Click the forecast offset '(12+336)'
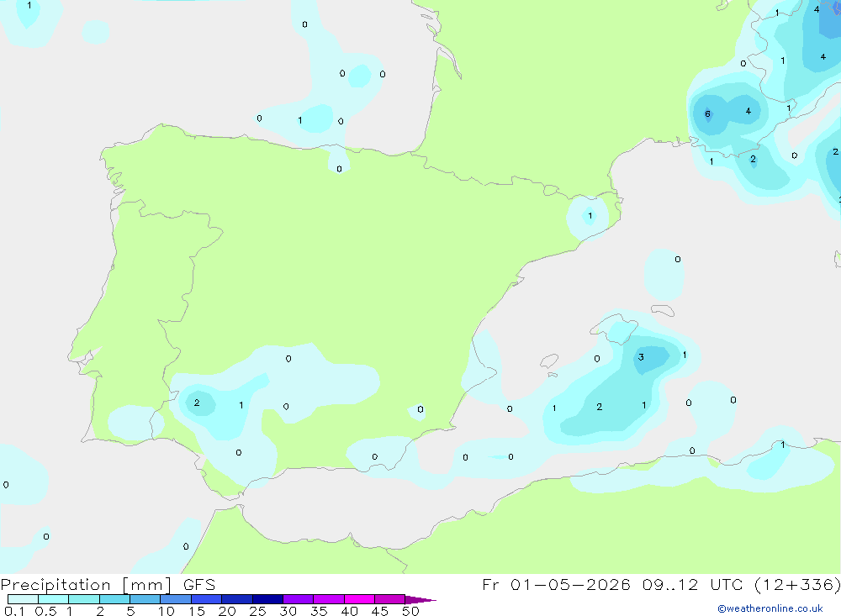The width and height of the screenshot is (841, 616). point(797,585)
